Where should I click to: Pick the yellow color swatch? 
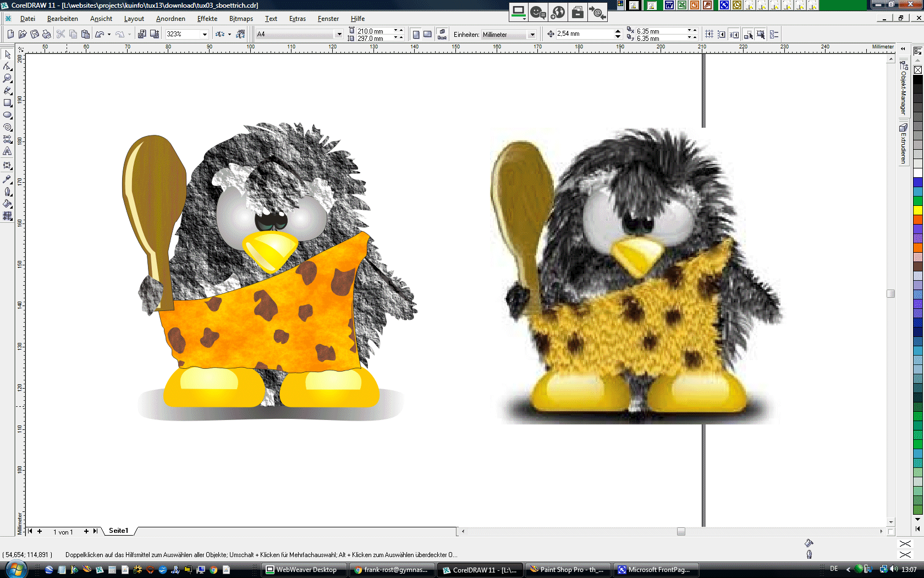tap(918, 210)
